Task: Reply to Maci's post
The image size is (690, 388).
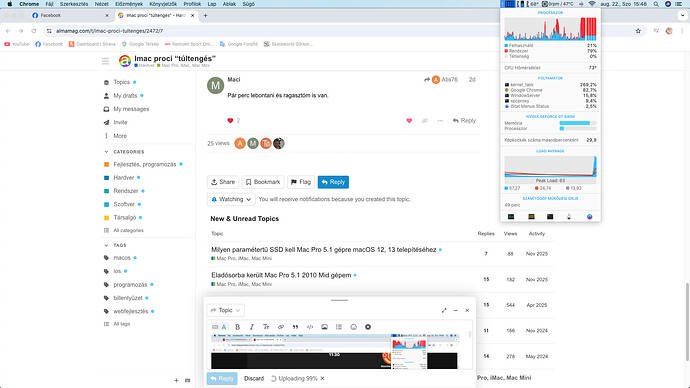Action: click(464, 121)
